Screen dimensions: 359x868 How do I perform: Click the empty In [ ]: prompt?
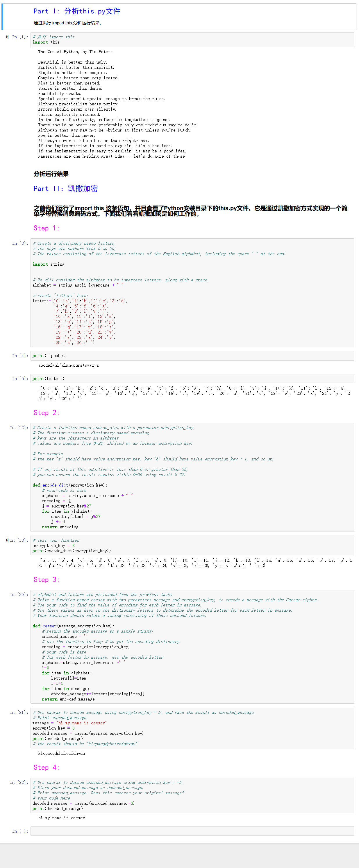pyautogui.click(x=20, y=831)
